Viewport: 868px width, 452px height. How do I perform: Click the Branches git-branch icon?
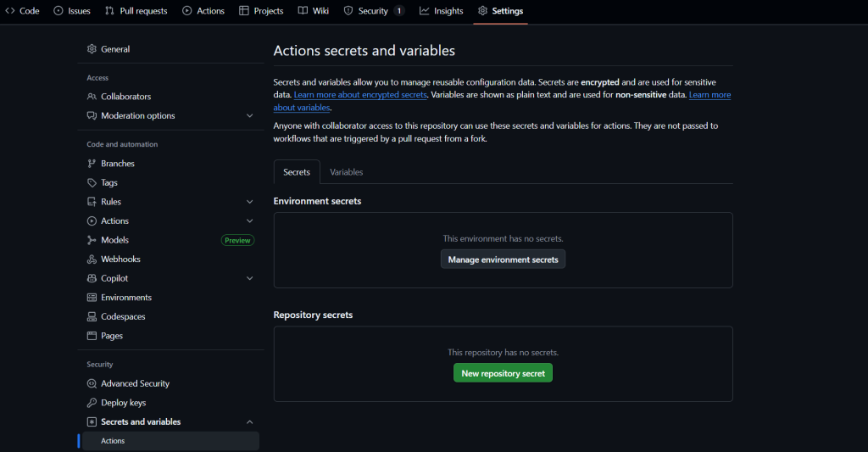point(92,164)
